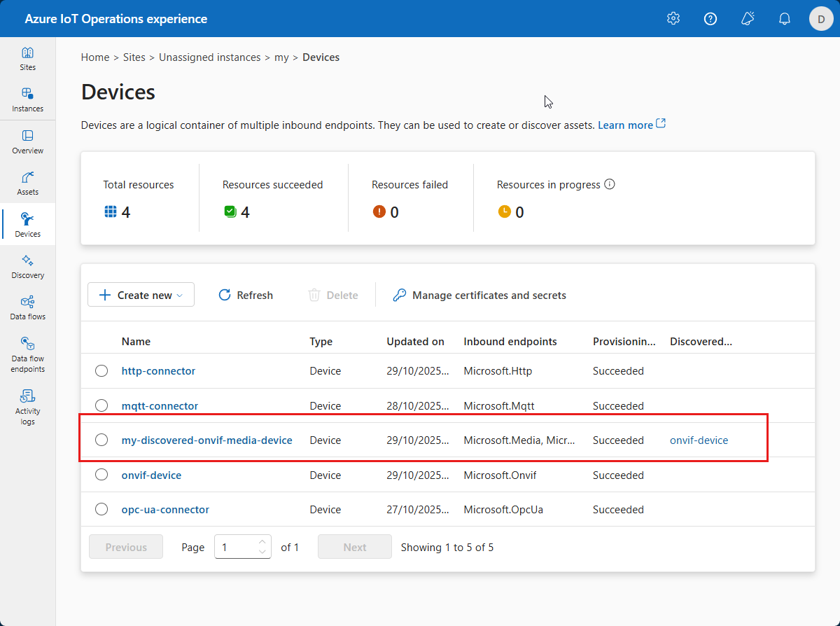Open the my-discovered-onvif-media-device link
Viewport: 840px width, 626px height.
206,440
